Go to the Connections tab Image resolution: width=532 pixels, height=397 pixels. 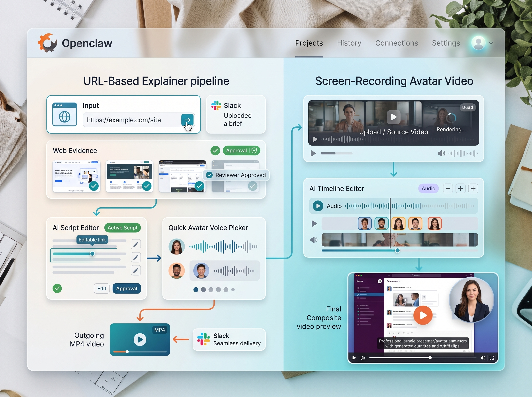point(397,43)
